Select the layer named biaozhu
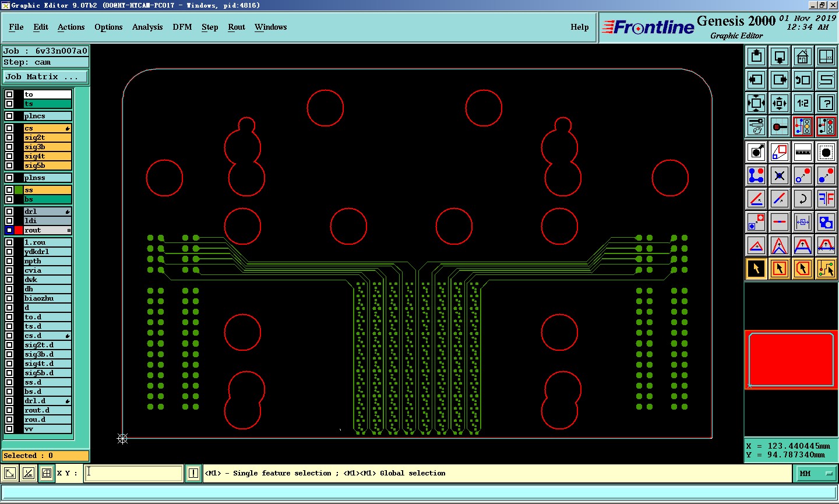839x504 pixels. coord(48,298)
